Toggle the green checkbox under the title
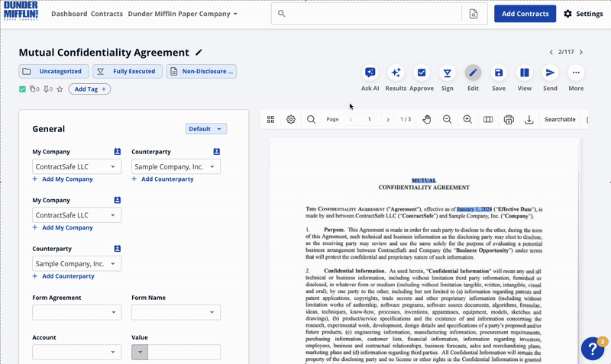 [x=23, y=89]
